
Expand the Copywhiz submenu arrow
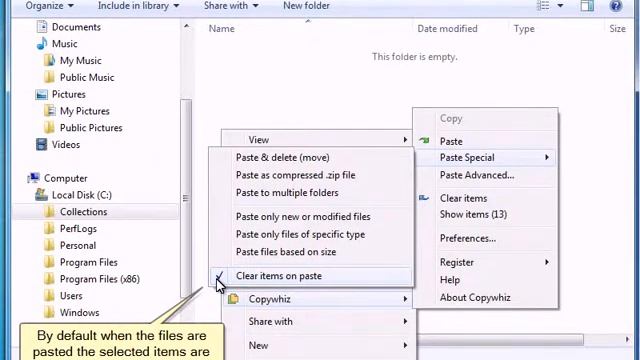(405, 299)
